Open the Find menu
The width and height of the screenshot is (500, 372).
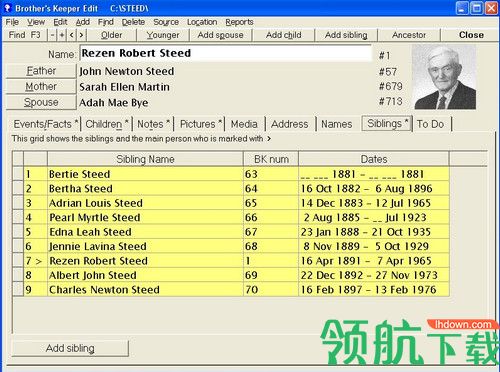tap(106, 22)
